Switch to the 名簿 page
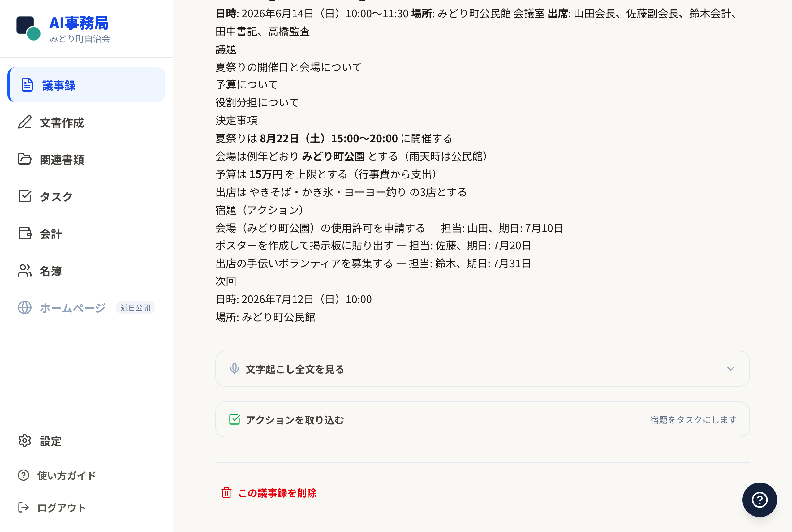Viewport: 792px width, 532px height. [86, 270]
